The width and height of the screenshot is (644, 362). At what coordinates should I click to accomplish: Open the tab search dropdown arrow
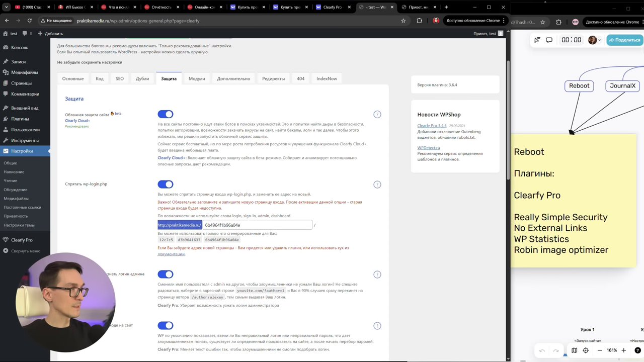click(x=7, y=7)
